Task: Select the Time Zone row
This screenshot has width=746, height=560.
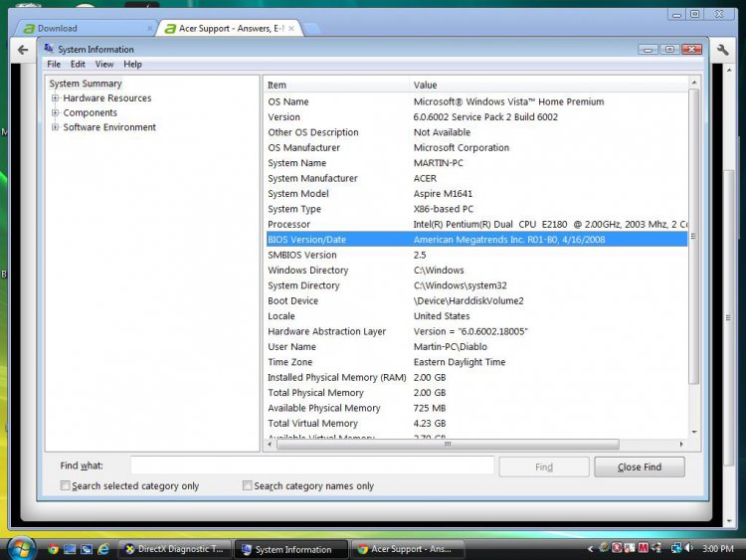Action: pos(476,362)
